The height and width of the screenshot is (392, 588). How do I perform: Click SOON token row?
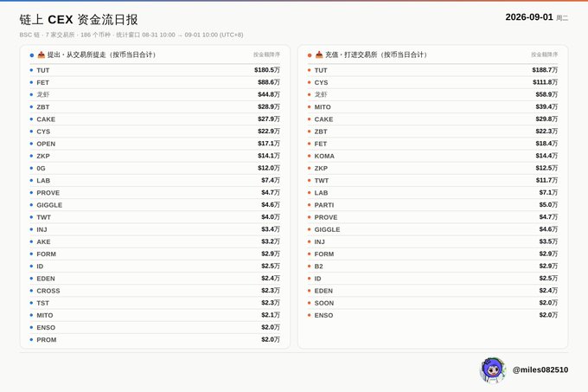pyautogui.click(x=432, y=303)
